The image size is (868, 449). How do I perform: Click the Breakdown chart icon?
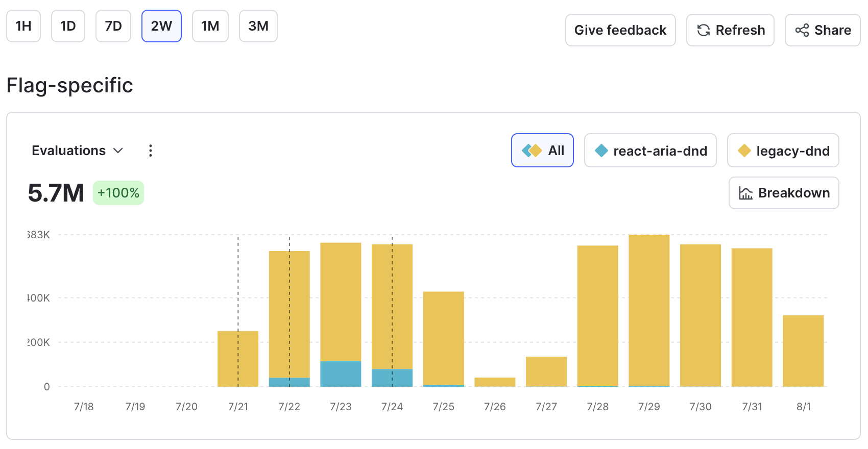tap(745, 193)
